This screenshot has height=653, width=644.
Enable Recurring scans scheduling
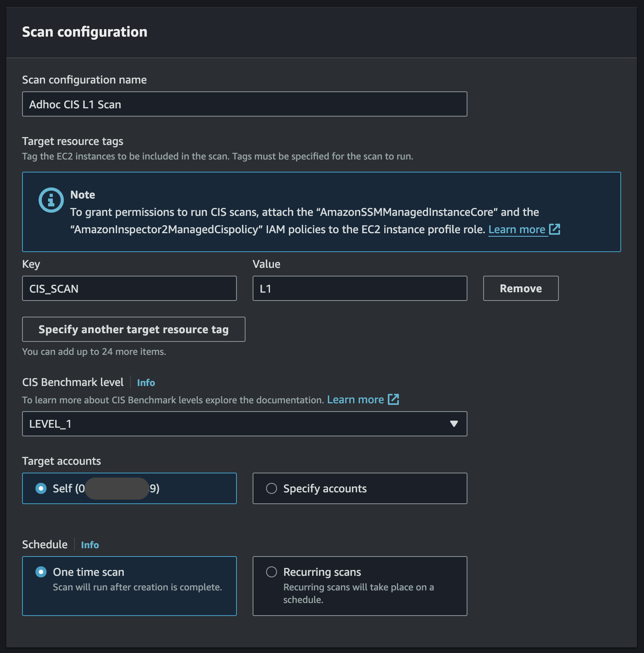[272, 572]
